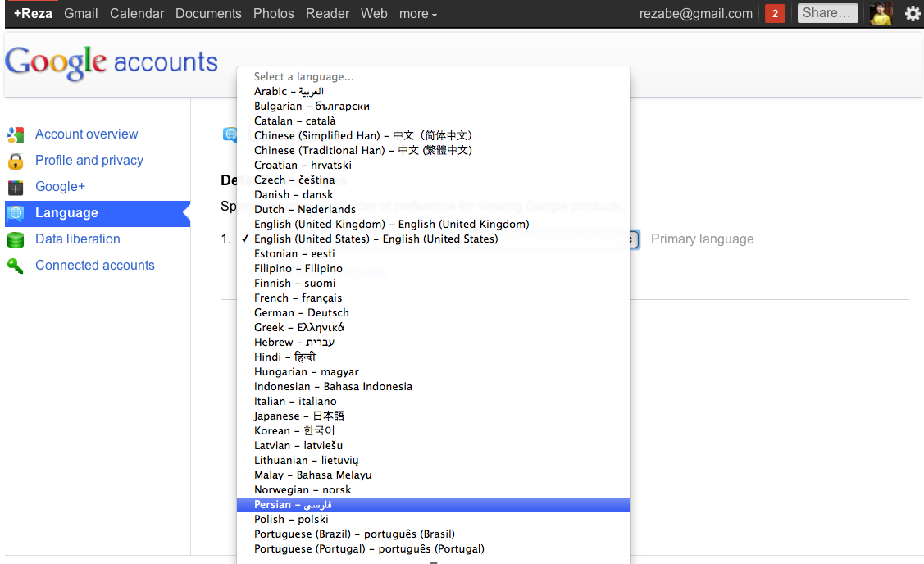Click the Account overview sidebar icon
924x564 pixels.
(16, 135)
